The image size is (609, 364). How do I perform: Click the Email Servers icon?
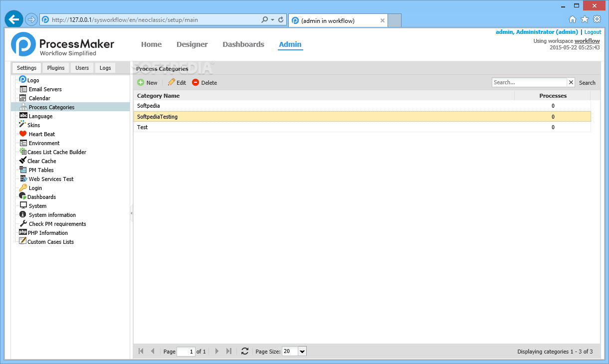pos(23,89)
